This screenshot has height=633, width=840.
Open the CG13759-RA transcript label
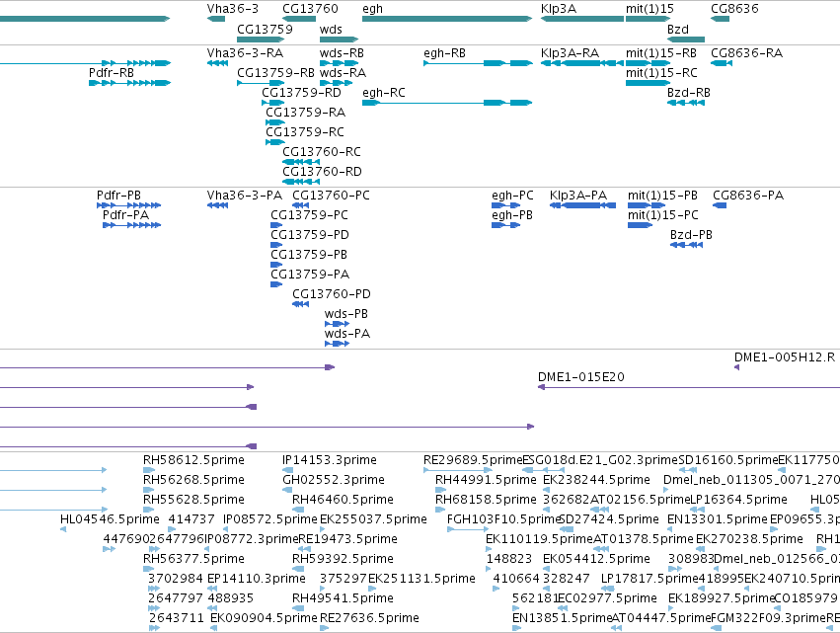[x=305, y=113]
